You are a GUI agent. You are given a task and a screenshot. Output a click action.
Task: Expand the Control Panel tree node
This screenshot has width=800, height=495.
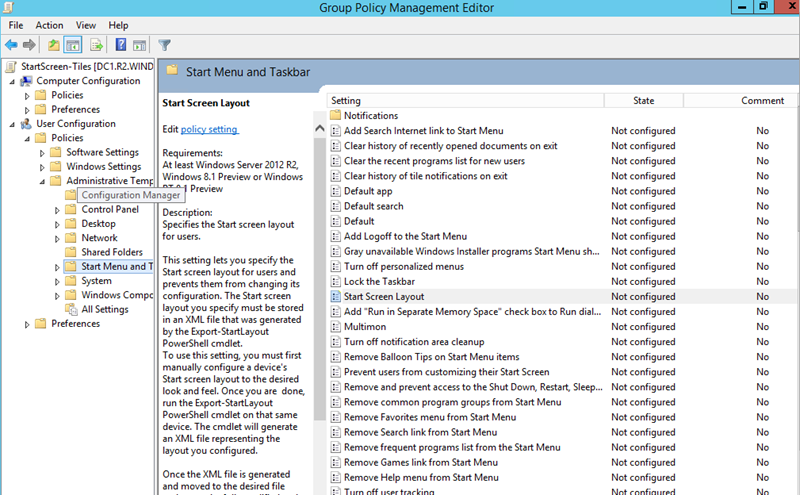(x=57, y=210)
